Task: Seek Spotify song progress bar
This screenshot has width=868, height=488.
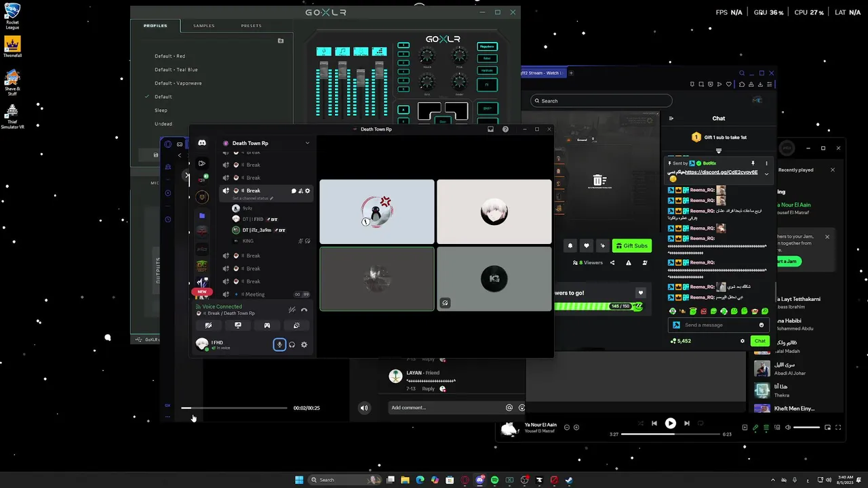Action: 670,434
